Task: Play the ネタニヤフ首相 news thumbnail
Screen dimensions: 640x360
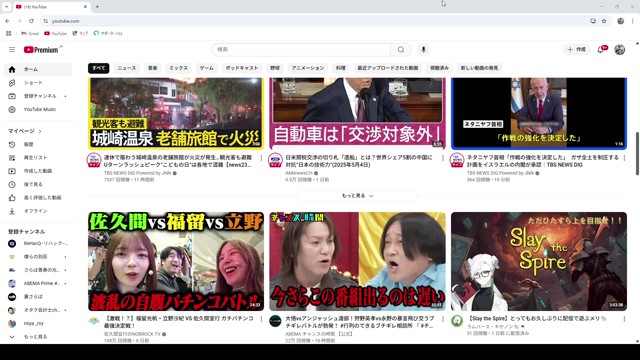Action: pos(539,113)
